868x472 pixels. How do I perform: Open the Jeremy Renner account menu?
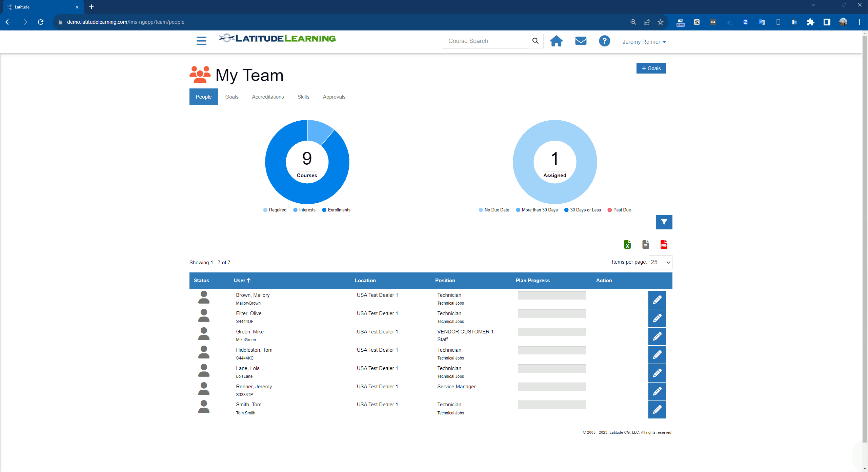[644, 42]
